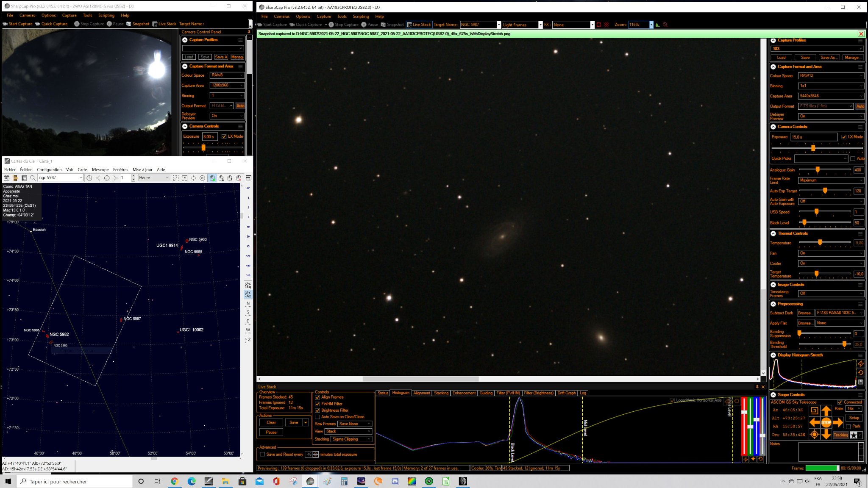
Task: Click the search magnifier icon in Cartes du Ciel
Action: [x=33, y=178]
